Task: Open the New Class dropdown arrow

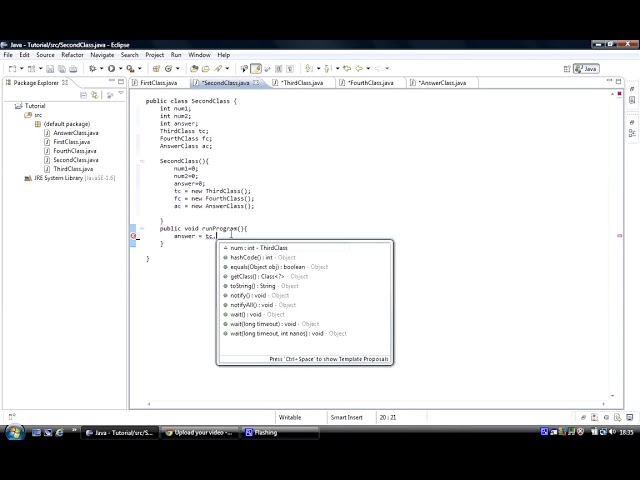Action: tap(177, 69)
